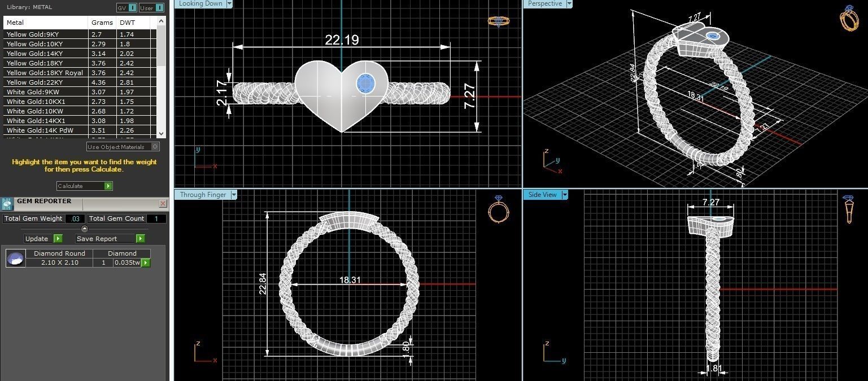The image size is (868, 381).
Task: Click the Grams column header
Action: (103, 23)
